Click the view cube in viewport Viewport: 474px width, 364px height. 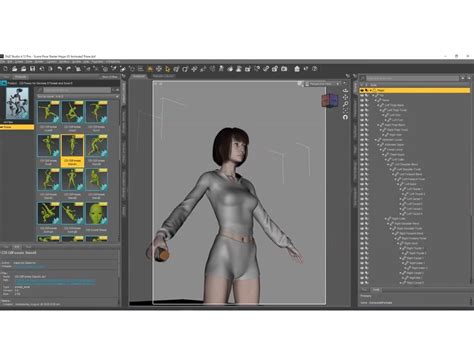pos(329,100)
